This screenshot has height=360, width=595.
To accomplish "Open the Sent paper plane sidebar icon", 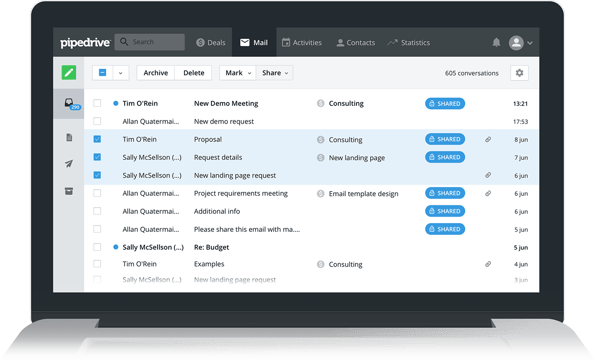I will [69, 163].
